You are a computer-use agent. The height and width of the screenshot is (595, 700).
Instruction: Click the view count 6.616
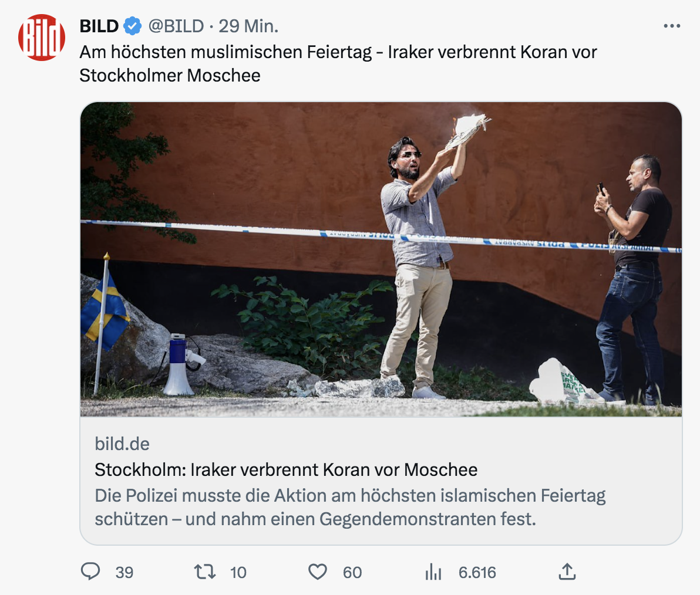(477, 572)
